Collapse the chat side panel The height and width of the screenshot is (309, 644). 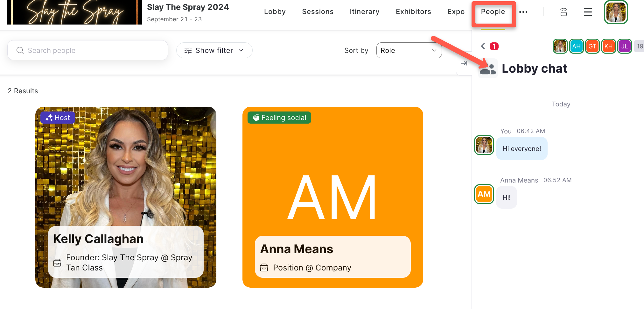pyautogui.click(x=464, y=63)
